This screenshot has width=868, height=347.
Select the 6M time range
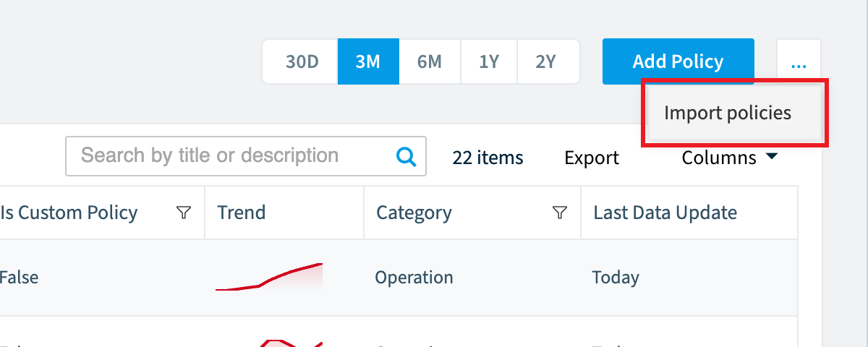coord(429,61)
